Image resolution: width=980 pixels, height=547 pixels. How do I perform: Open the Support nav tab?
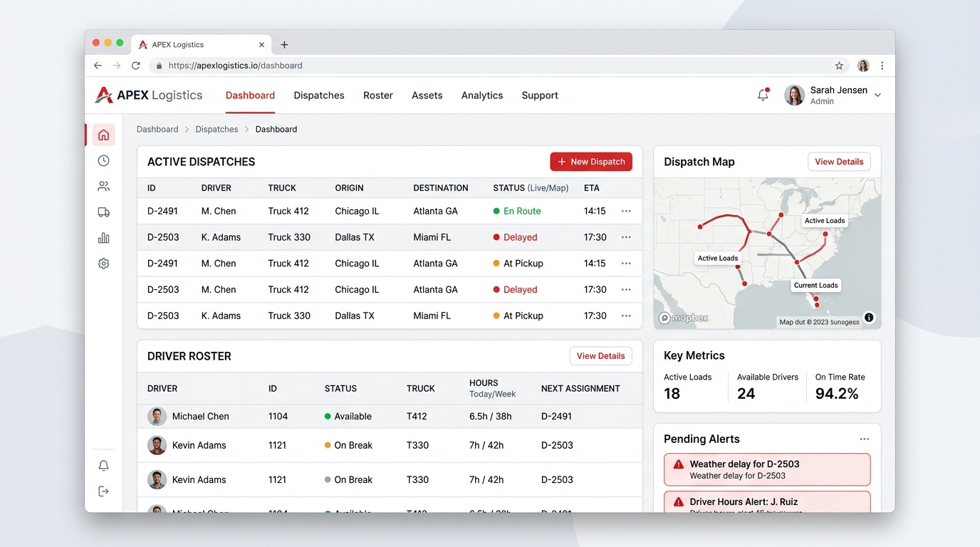(540, 95)
